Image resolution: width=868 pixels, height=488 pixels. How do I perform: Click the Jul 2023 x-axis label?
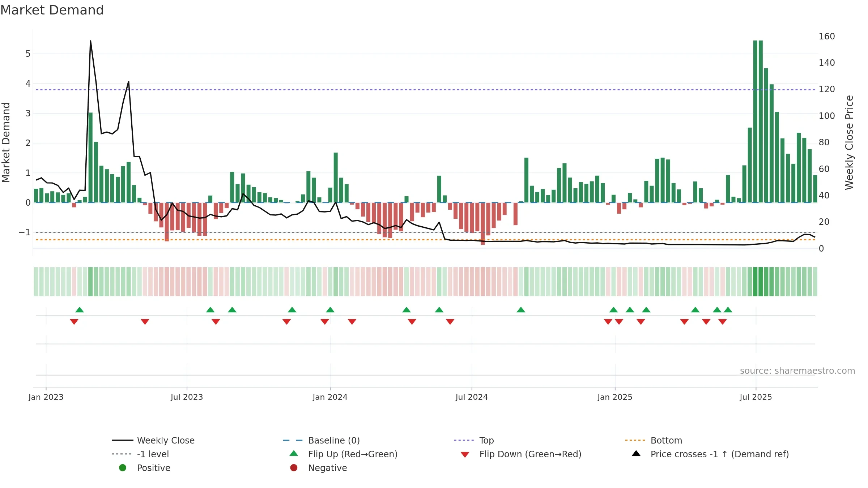click(187, 397)
